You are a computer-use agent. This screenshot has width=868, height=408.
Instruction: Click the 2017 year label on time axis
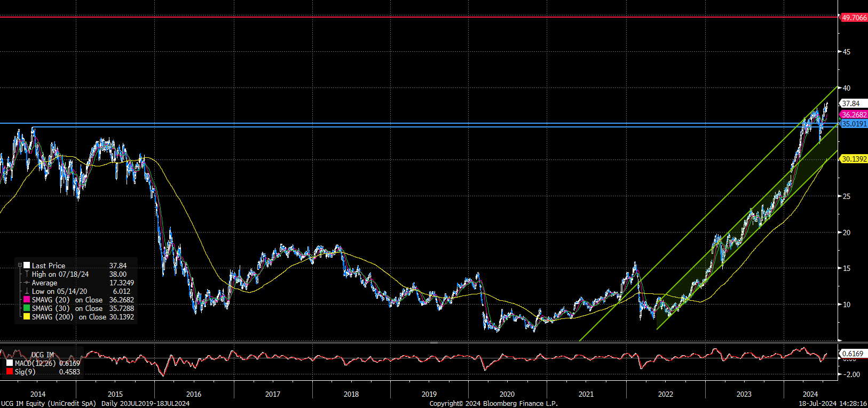point(273,394)
